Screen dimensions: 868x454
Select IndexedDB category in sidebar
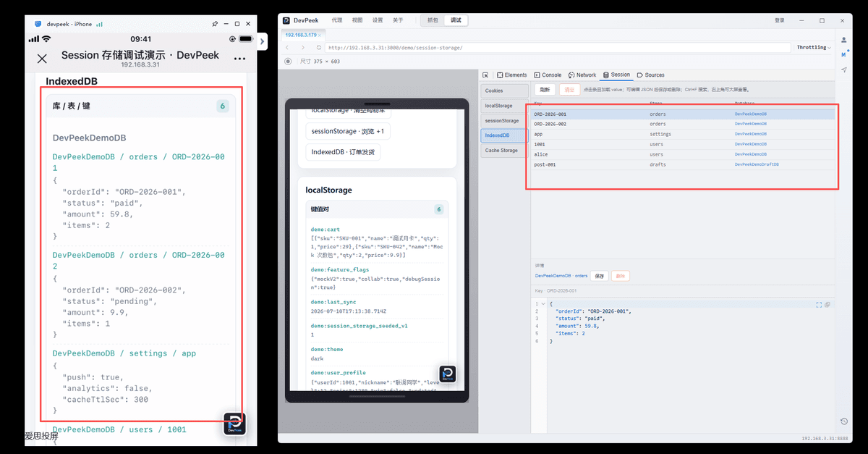pos(505,135)
